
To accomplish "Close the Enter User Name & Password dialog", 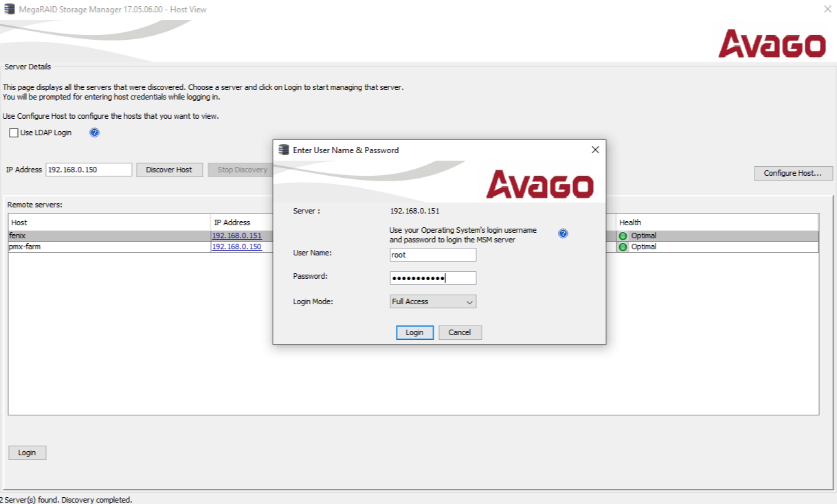I will 595,150.
